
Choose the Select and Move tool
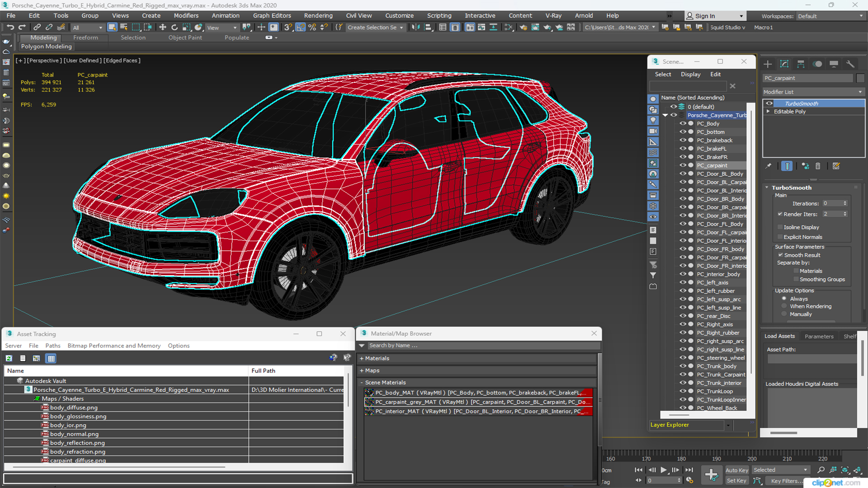coord(163,28)
